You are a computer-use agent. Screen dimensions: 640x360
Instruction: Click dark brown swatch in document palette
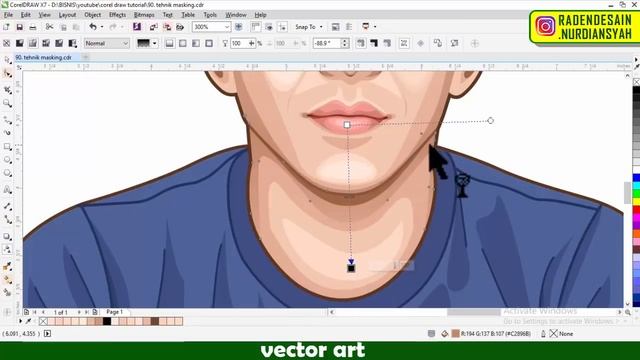point(155,322)
